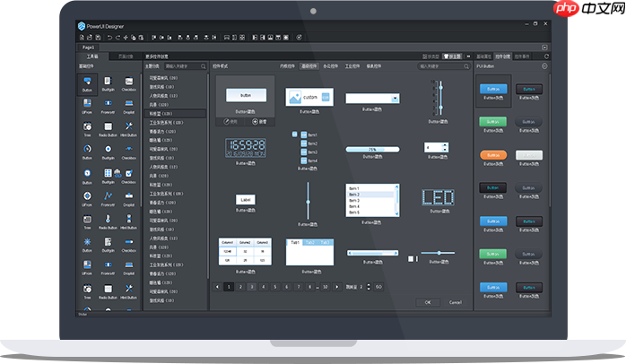
Task: Open the 报表控件 category tab
Action: pyautogui.click(x=374, y=66)
